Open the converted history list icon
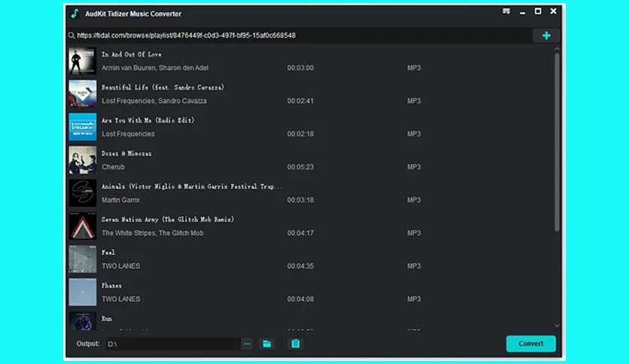This screenshot has height=364, width=629. click(x=295, y=344)
